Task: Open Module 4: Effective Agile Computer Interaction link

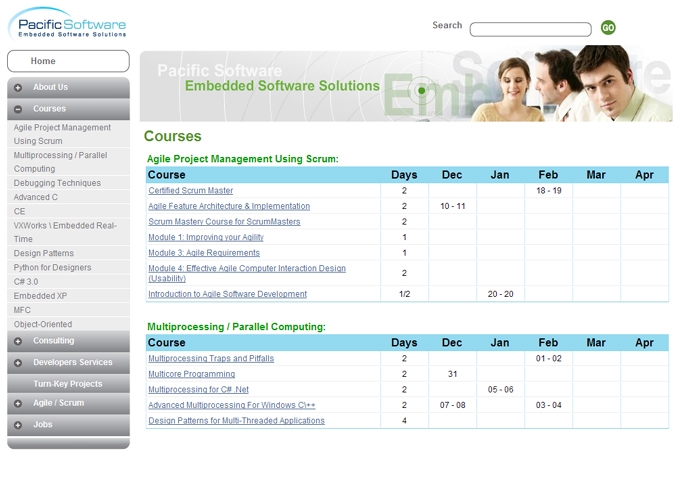Action: pyautogui.click(x=247, y=274)
